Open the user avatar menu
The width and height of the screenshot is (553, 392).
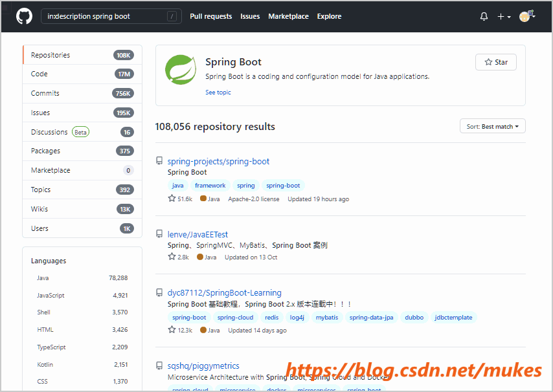527,16
